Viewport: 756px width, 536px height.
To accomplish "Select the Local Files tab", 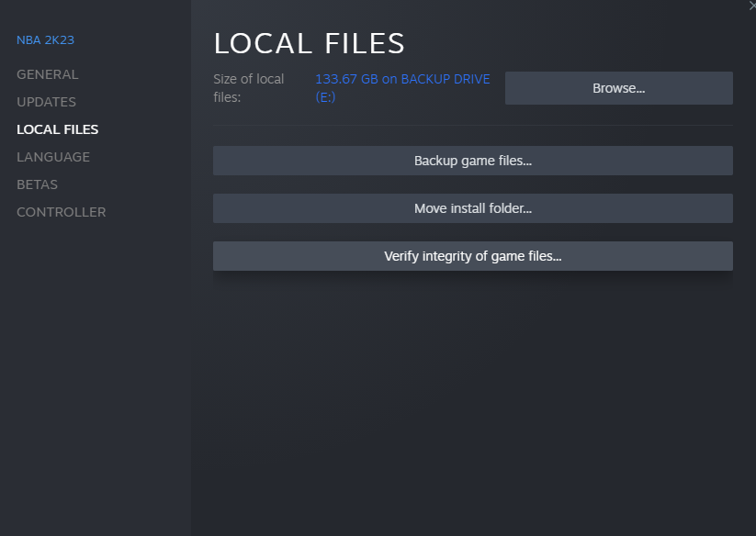I will pos(57,129).
